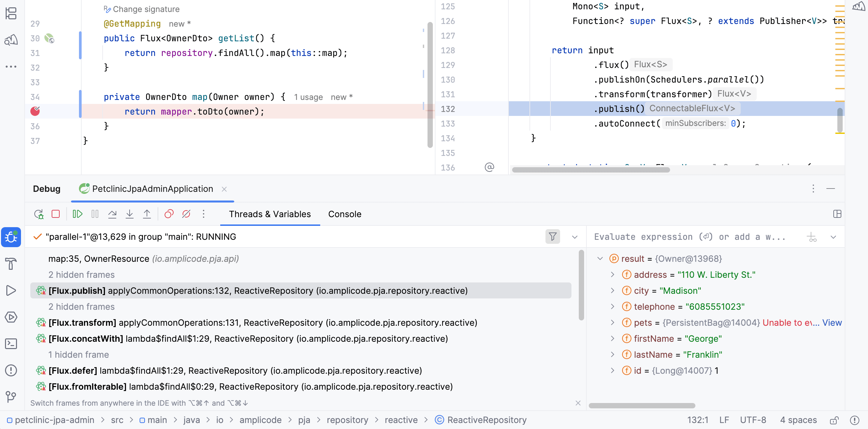The width and height of the screenshot is (868, 429).
Task: Change the debugger layout settings
Action: (837, 214)
